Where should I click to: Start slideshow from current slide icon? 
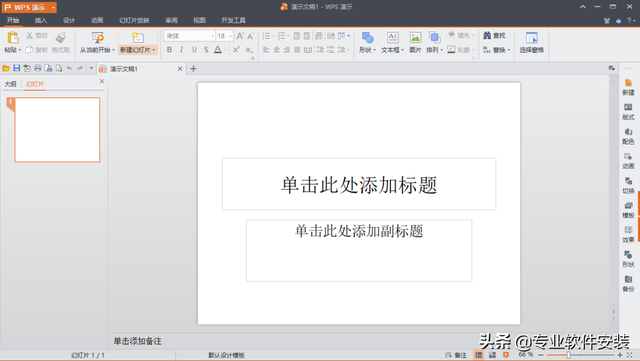pyautogui.click(x=97, y=38)
